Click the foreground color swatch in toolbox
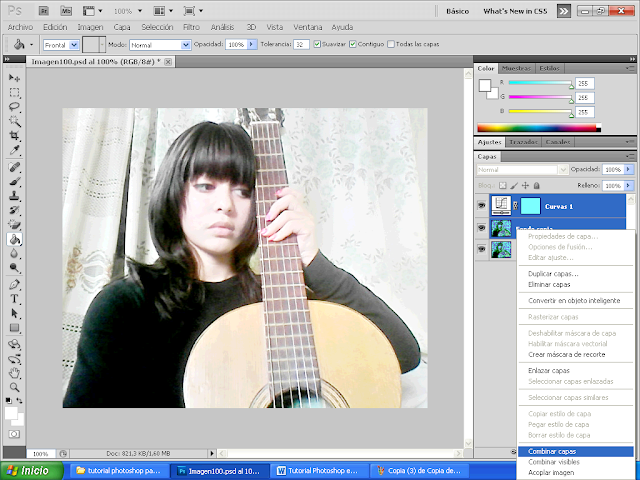The height and width of the screenshot is (480, 640). coord(11,413)
